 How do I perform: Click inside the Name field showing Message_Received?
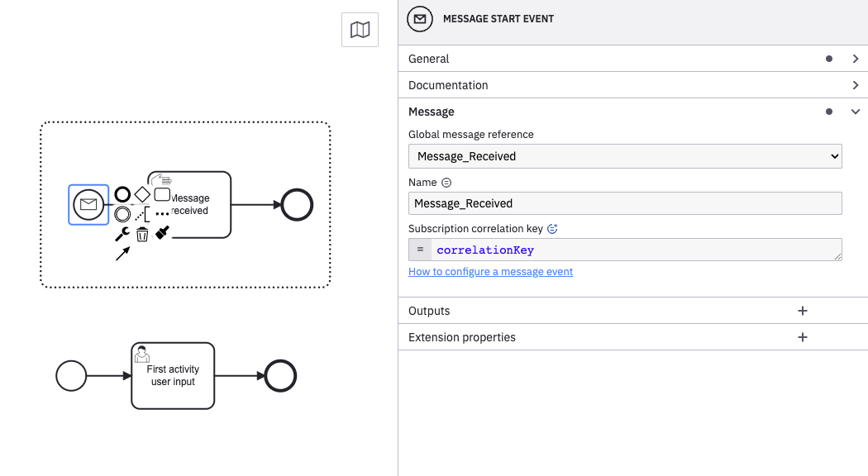(x=579, y=202)
